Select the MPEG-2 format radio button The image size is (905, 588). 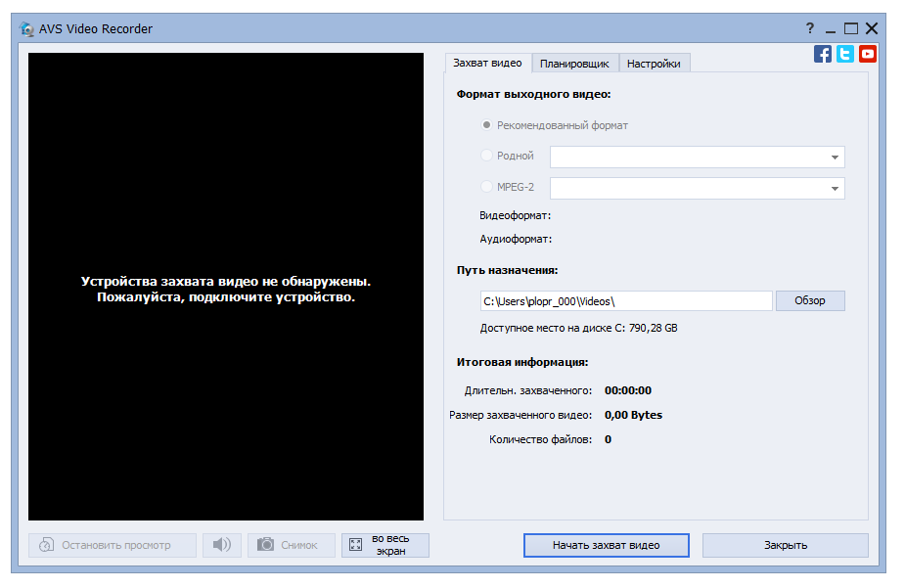click(486, 187)
